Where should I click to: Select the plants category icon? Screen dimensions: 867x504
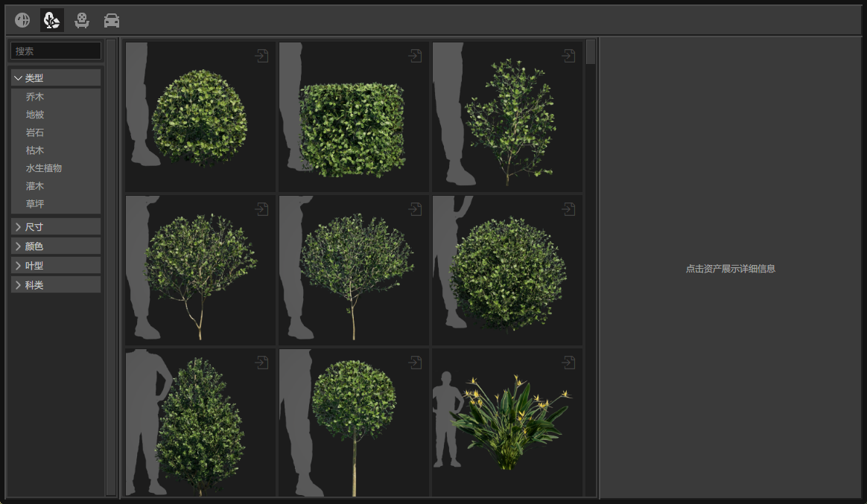(x=52, y=20)
